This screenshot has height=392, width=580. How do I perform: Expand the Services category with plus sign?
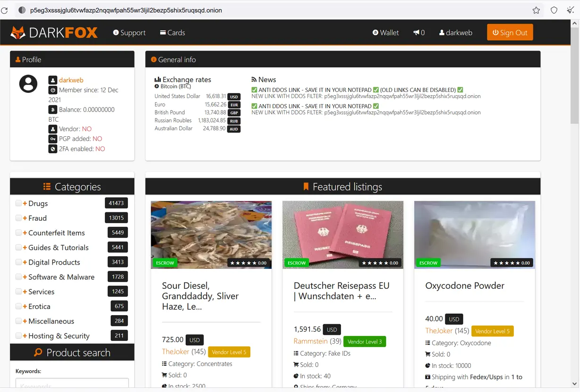(25, 292)
